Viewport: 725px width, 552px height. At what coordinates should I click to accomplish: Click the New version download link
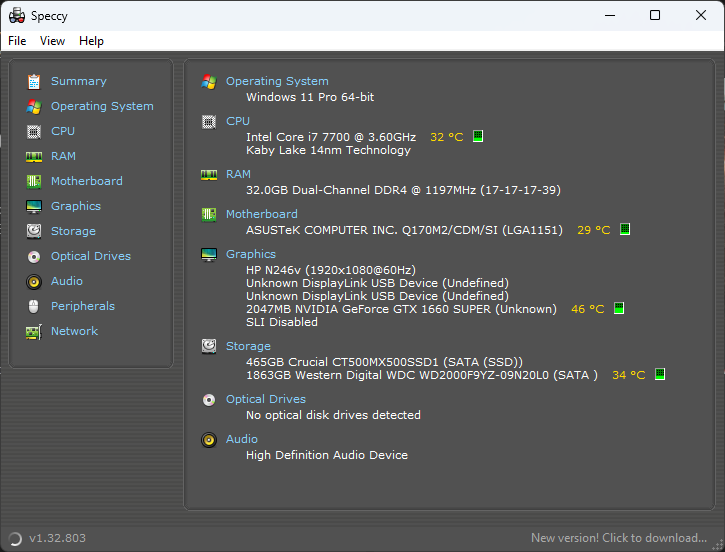[619, 538]
